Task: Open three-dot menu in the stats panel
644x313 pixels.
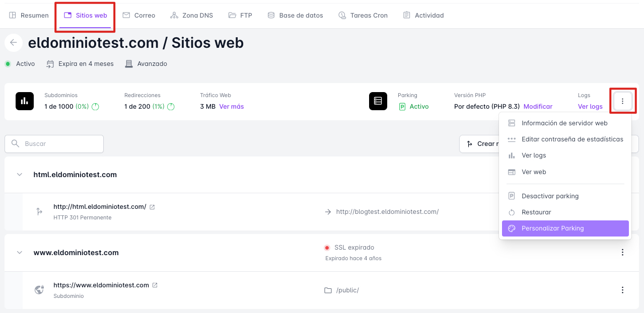Action: [x=622, y=101]
